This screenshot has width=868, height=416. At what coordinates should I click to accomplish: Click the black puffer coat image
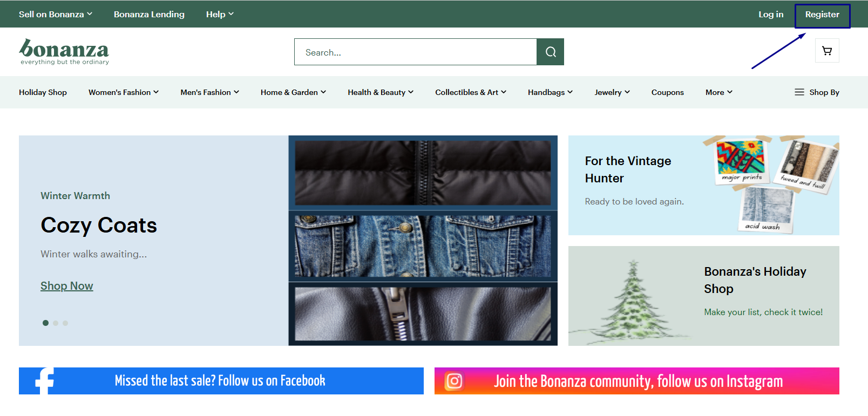423,173
